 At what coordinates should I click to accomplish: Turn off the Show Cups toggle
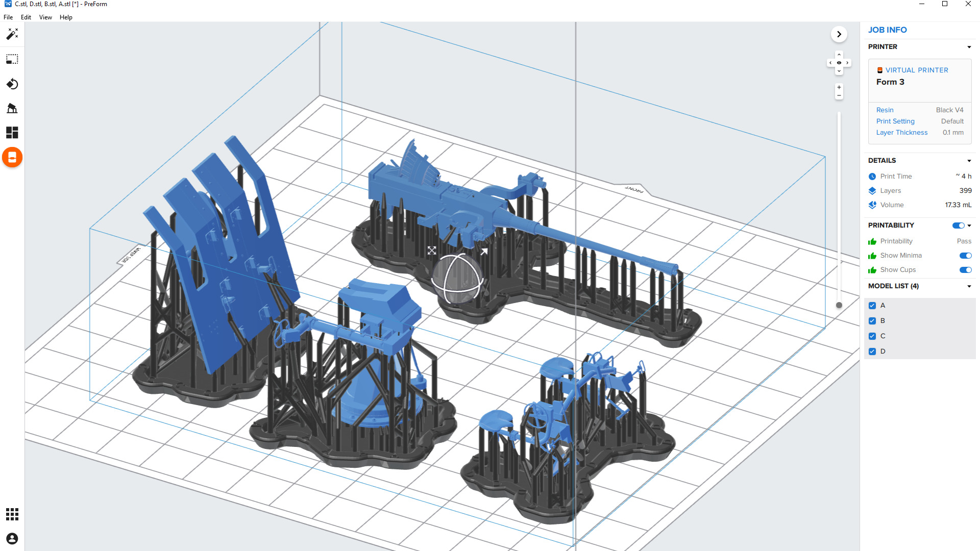coord(965,270)
